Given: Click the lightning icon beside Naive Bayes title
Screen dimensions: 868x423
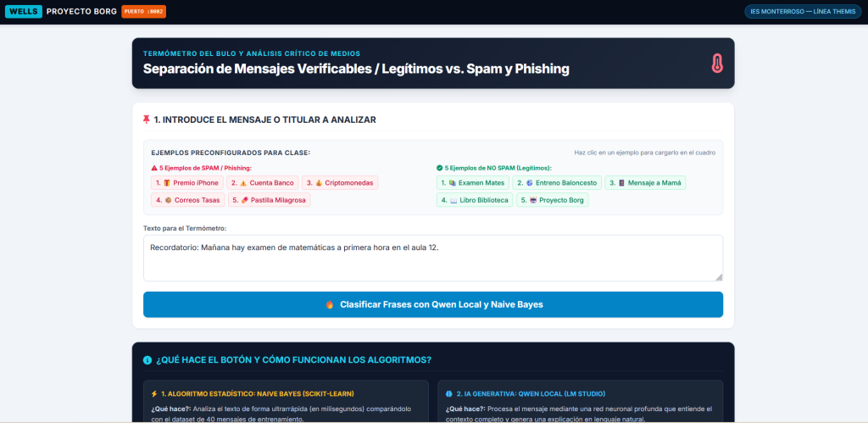Looking at the screenshot, I should [154, 393].
